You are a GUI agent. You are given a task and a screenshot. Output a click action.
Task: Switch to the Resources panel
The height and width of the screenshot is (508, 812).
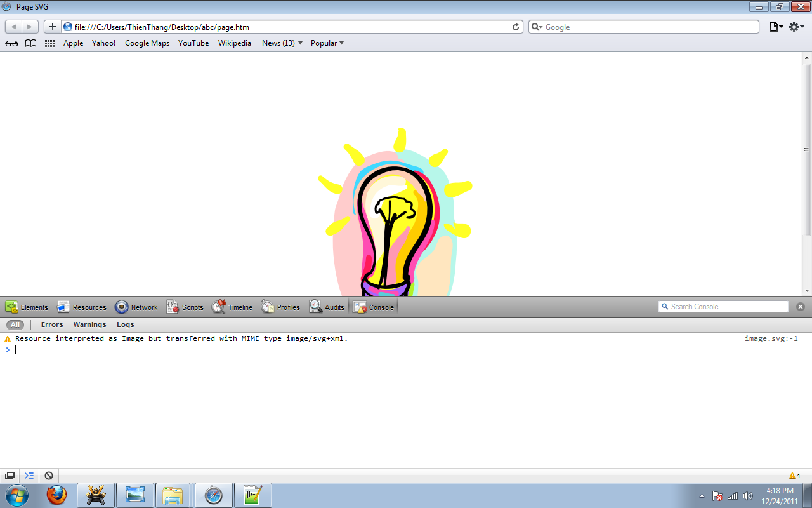(82, 307)
